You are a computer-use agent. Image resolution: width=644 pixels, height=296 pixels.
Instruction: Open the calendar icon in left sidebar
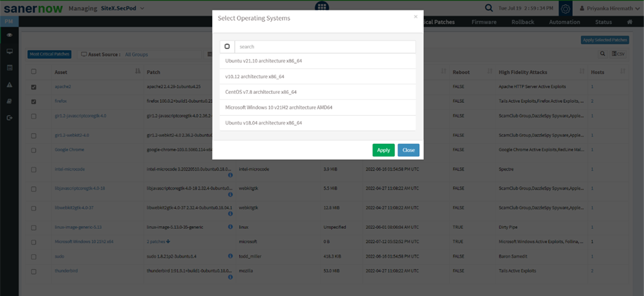click(x=10, y=68)
